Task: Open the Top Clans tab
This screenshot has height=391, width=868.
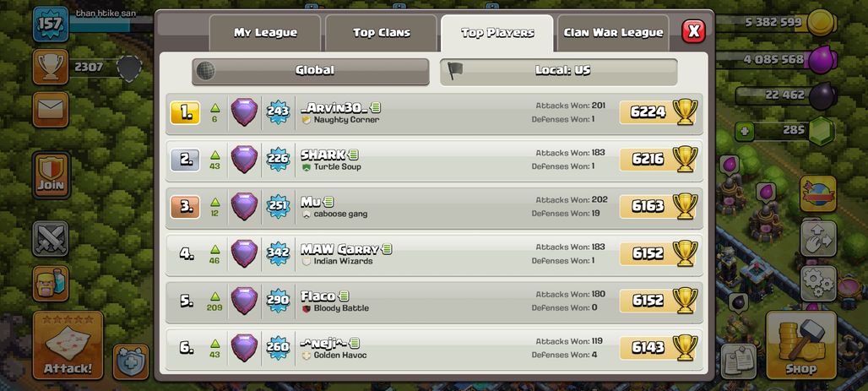Action: tap(382, 33)
